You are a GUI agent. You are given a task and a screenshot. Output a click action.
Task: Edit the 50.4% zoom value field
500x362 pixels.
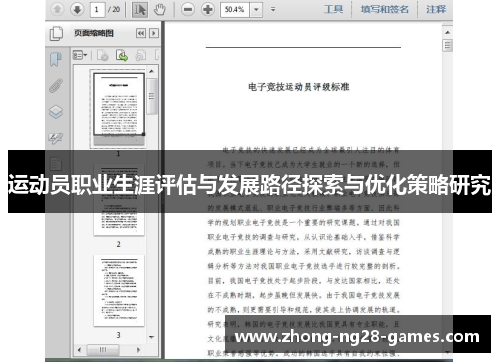[x=235, y=10]
